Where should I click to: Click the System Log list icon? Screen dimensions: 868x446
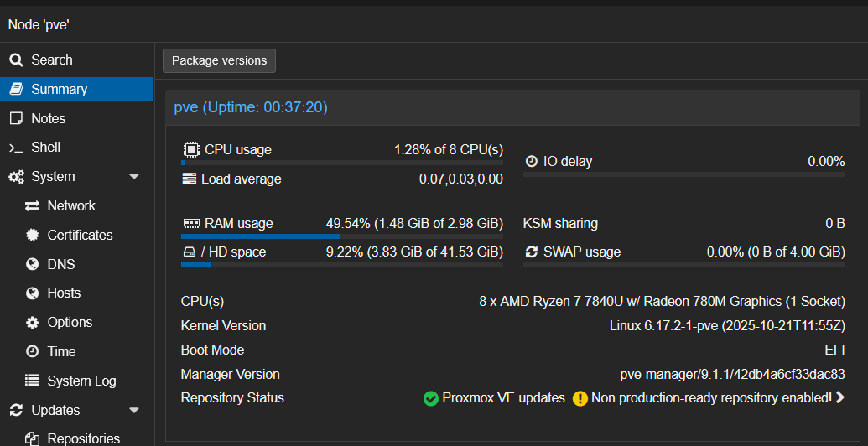(33, 381)
